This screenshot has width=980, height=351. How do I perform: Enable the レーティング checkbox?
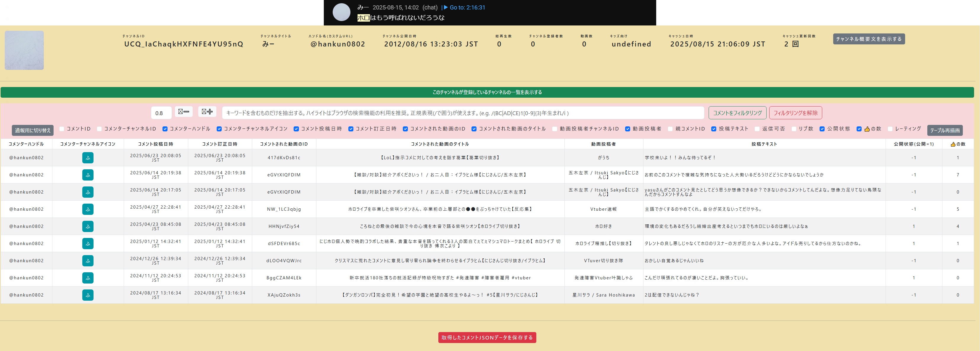890,129
